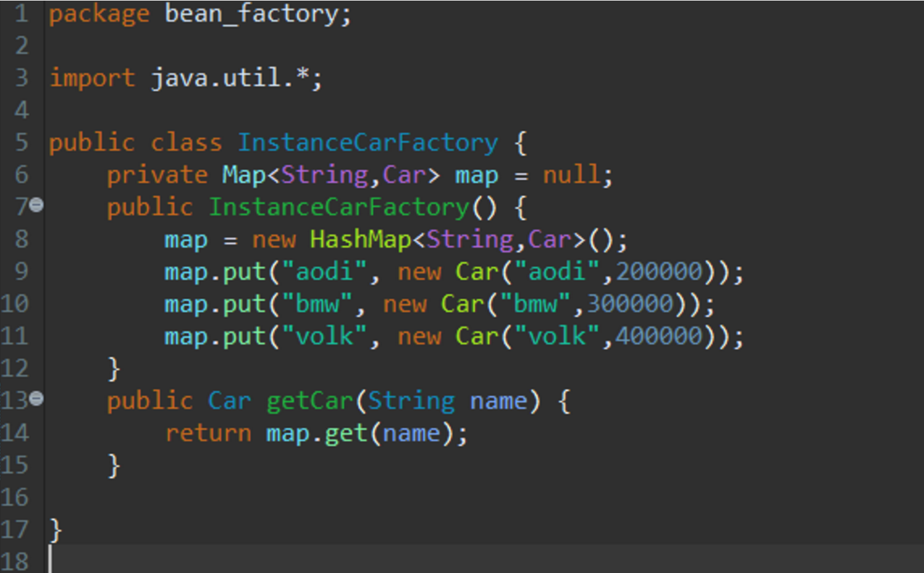Click line number 1 in gutter
The width and height of the screenshot is (924, 573).
22,14
